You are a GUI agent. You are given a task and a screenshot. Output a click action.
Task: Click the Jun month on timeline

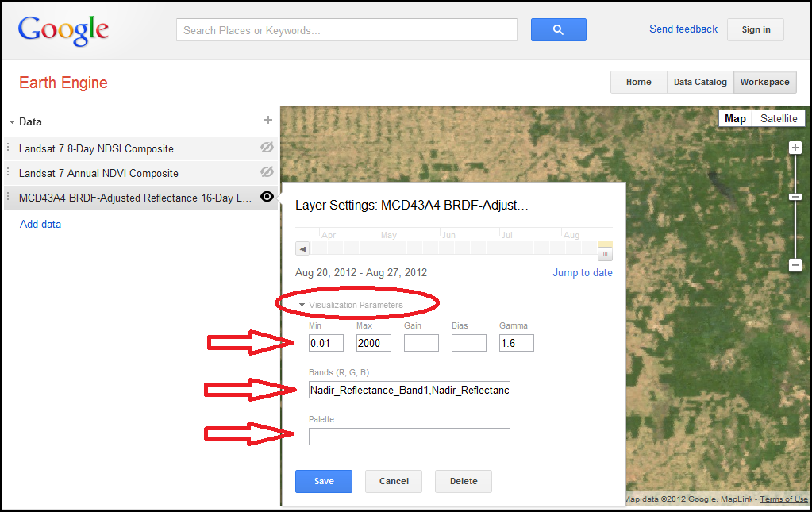pyautogui.click(x=448, y=235)
